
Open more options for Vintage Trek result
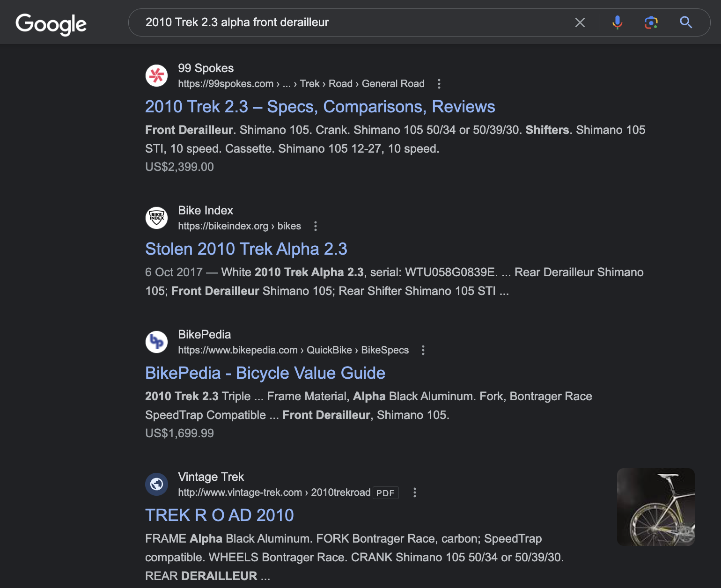tap(415, 492)
